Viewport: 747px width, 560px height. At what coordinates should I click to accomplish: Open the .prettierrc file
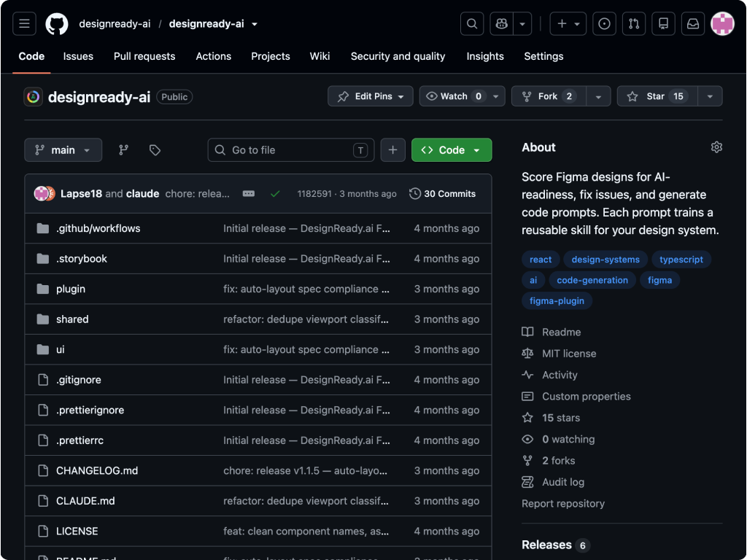coord(80,440)
